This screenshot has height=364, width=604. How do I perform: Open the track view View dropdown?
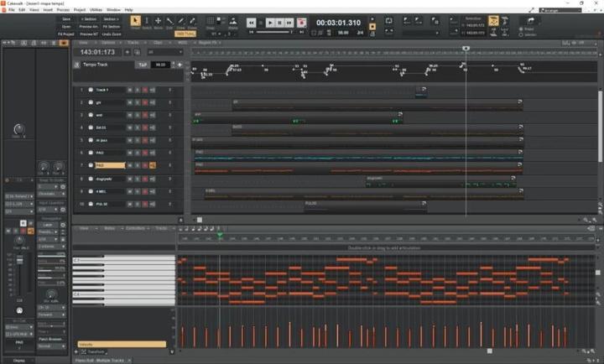pos(84,42)
